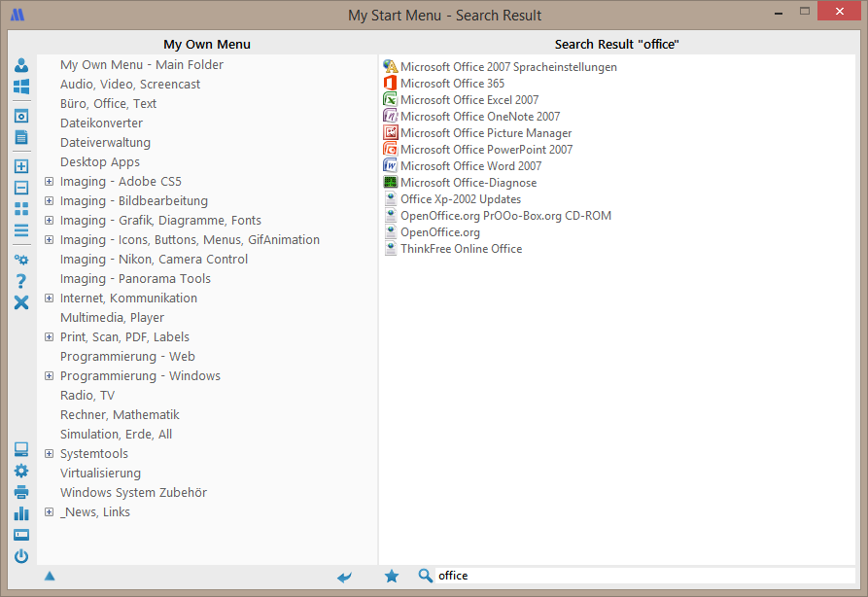Screen dimensions: 868x597
Task: Expand the Systemtools tree node
Action: point(49,454)
